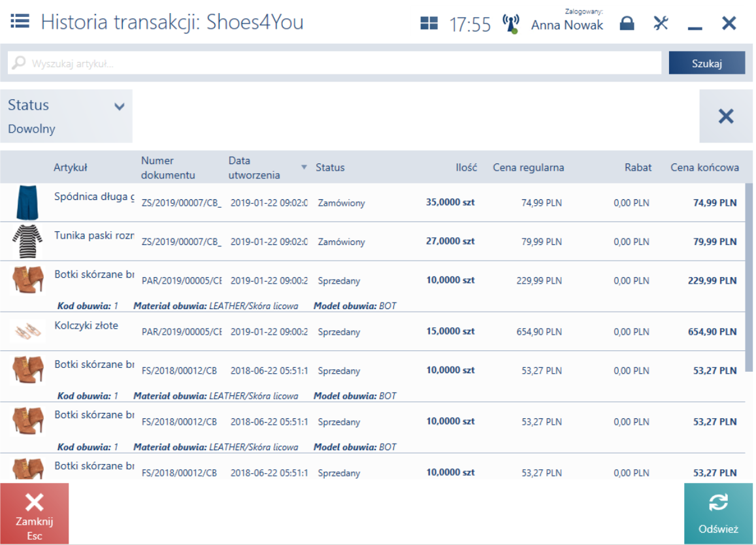756x545 pixels.
Task: Sort by Ilość column header
Action: 467,167
